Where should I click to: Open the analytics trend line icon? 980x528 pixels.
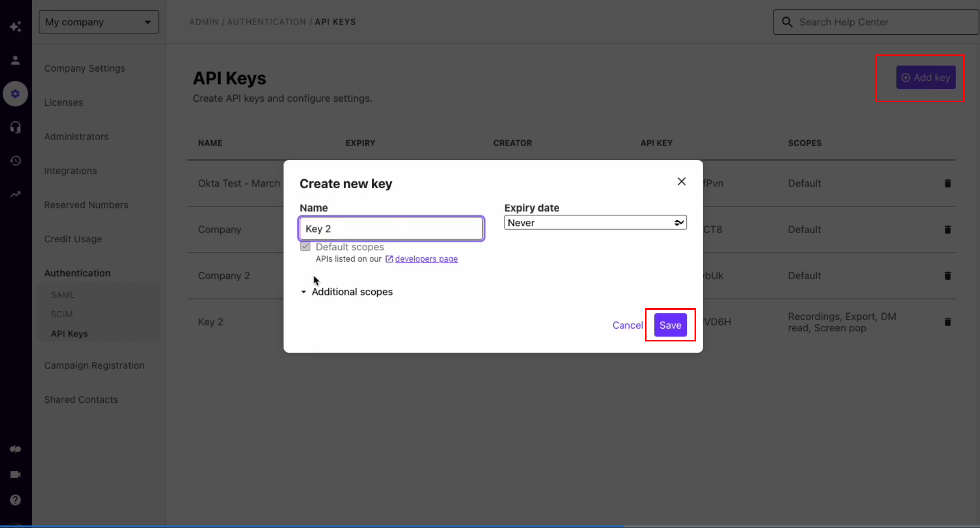tap(15, 194)
